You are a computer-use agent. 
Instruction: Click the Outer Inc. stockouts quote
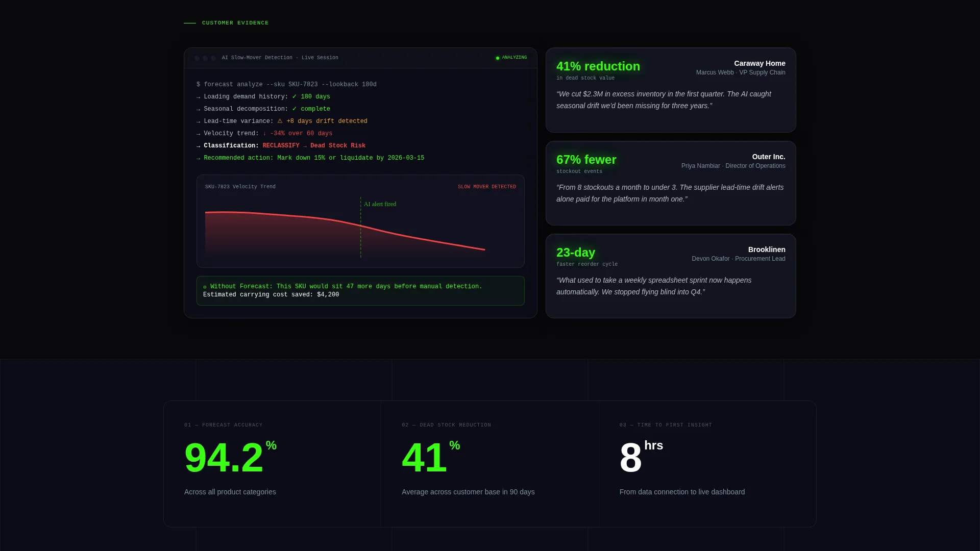click(x=670, y=193)
